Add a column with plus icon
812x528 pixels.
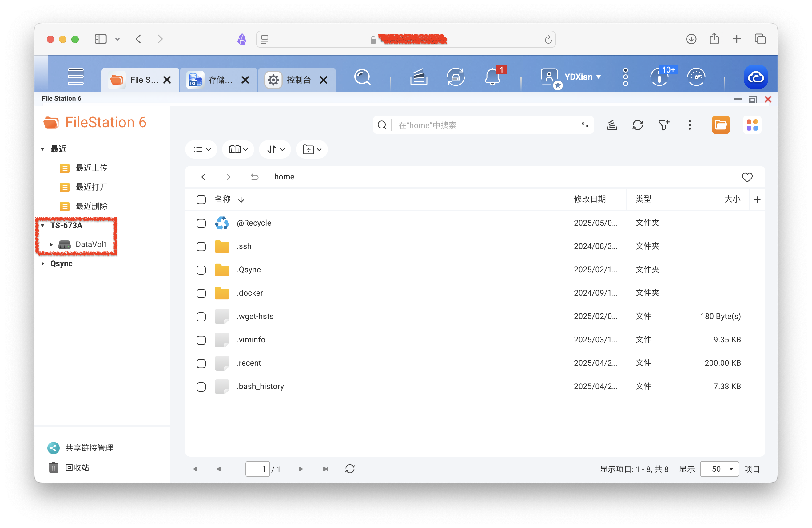758,199
